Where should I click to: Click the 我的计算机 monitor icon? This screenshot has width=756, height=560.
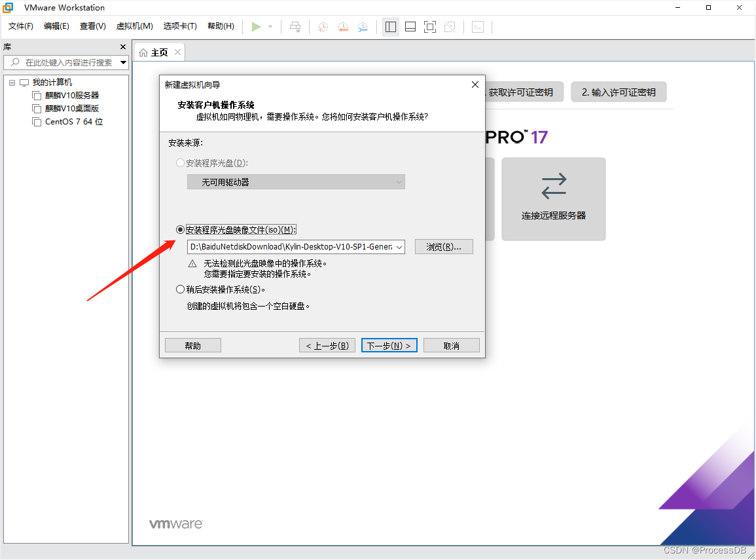24,83
